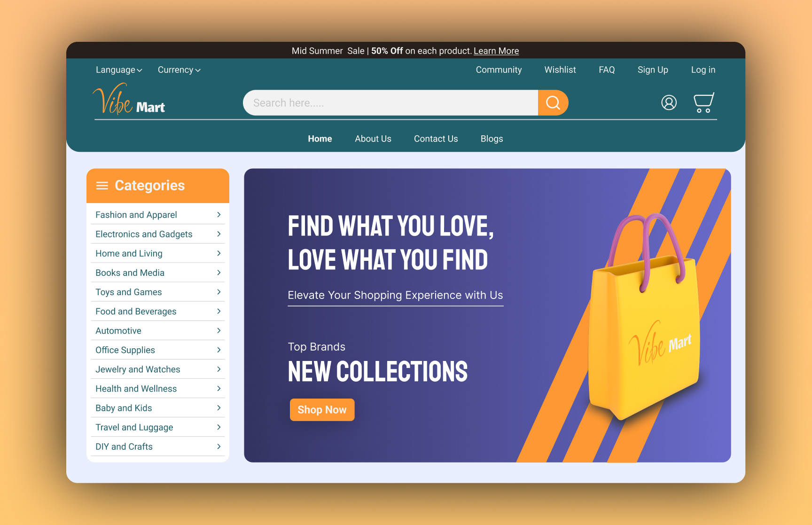Click the orange search magnifier button
812x525 pixels.
(x=553, y=102)
